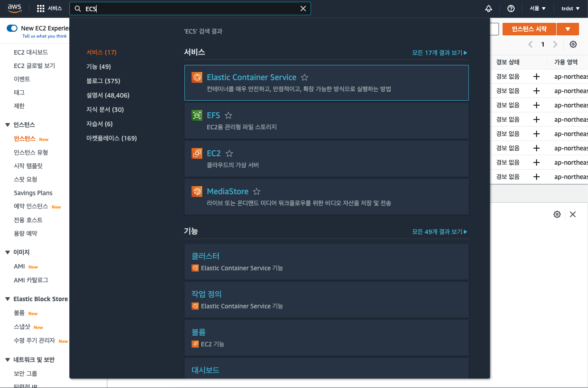Open the EC2 search result
The width and height of the screenshot is (588, 388).
click(327, 159)
